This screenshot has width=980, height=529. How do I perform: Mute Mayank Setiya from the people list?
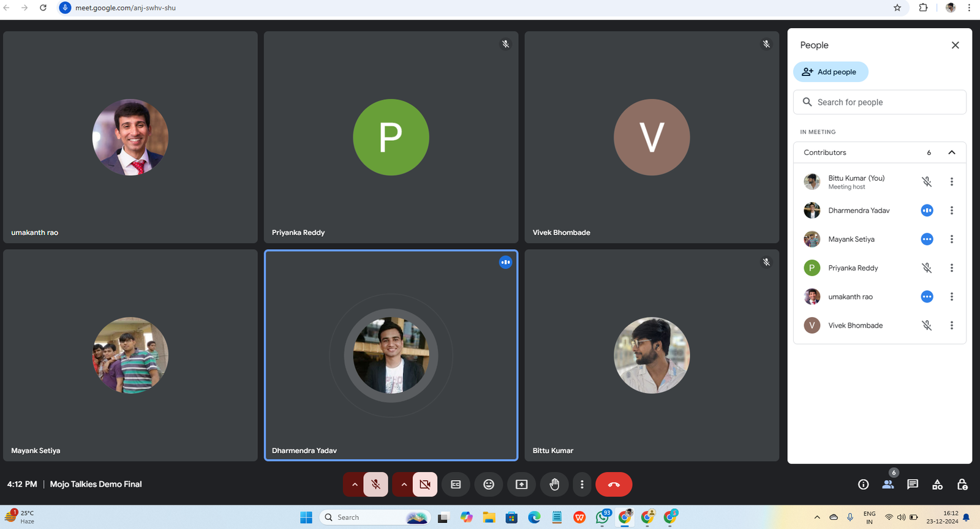coord(927,239)
